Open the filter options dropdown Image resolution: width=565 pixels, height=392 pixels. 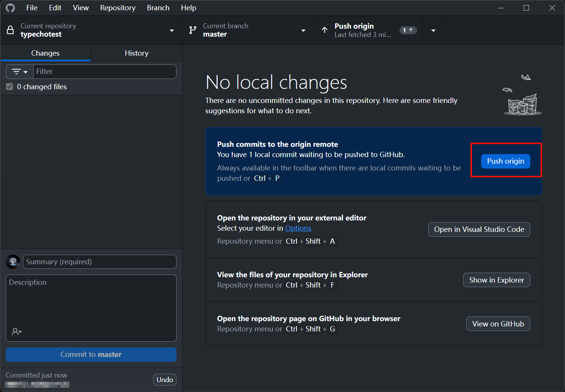click(x=20, y=72)
